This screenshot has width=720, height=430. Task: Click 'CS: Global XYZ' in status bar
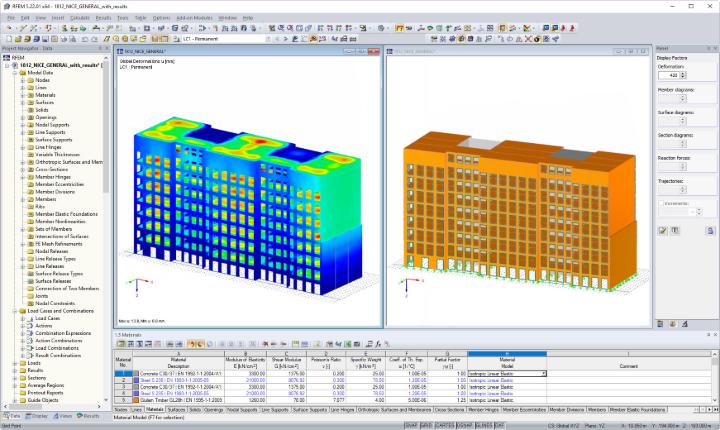563,425
